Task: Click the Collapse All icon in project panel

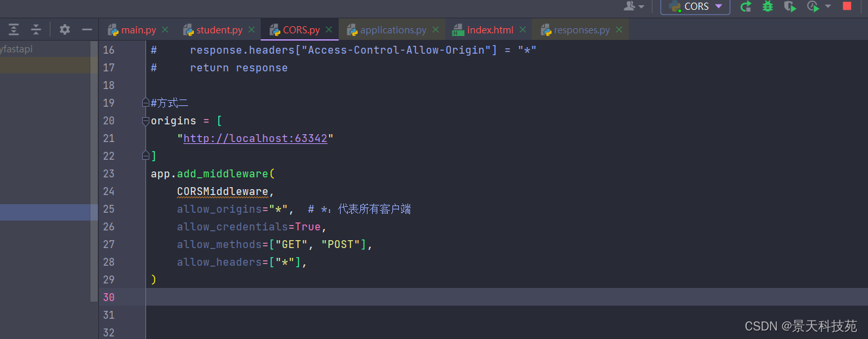Action: click(36, 29)
